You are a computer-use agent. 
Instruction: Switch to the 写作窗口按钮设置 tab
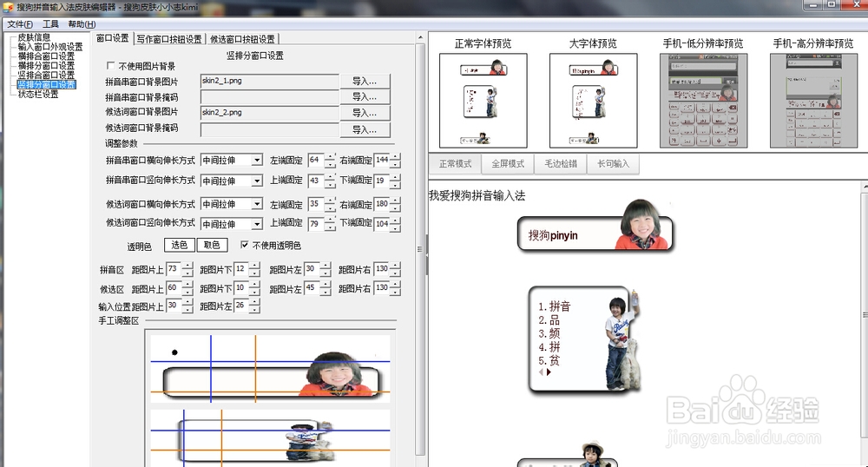[x=169, y=39]
